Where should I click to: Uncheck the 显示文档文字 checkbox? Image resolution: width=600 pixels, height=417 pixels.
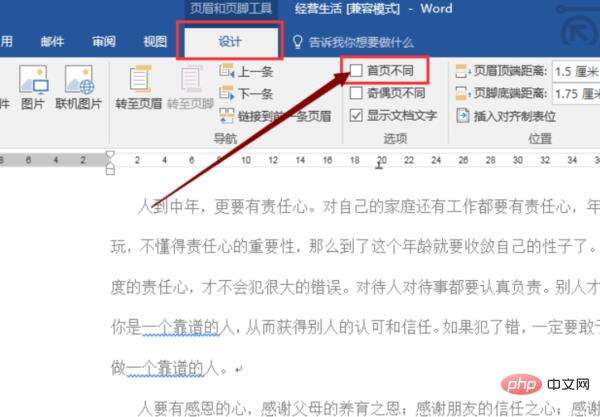(x=356, y=115)
